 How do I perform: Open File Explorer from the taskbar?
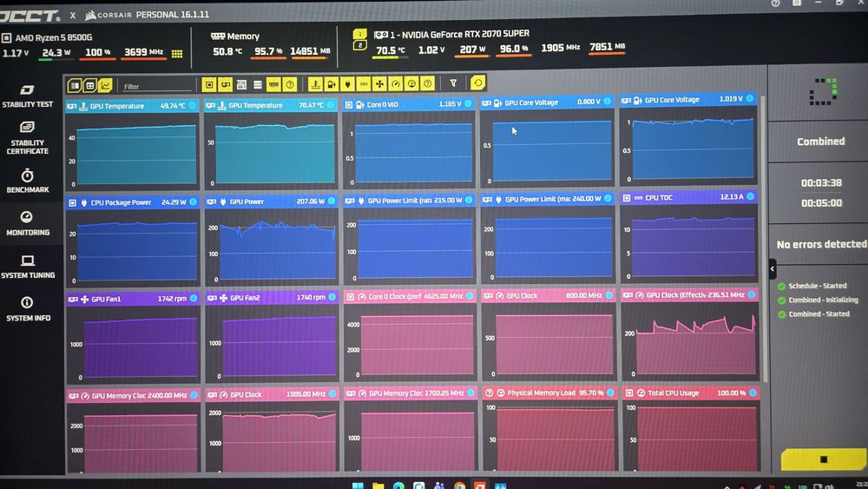pos(378,486)
